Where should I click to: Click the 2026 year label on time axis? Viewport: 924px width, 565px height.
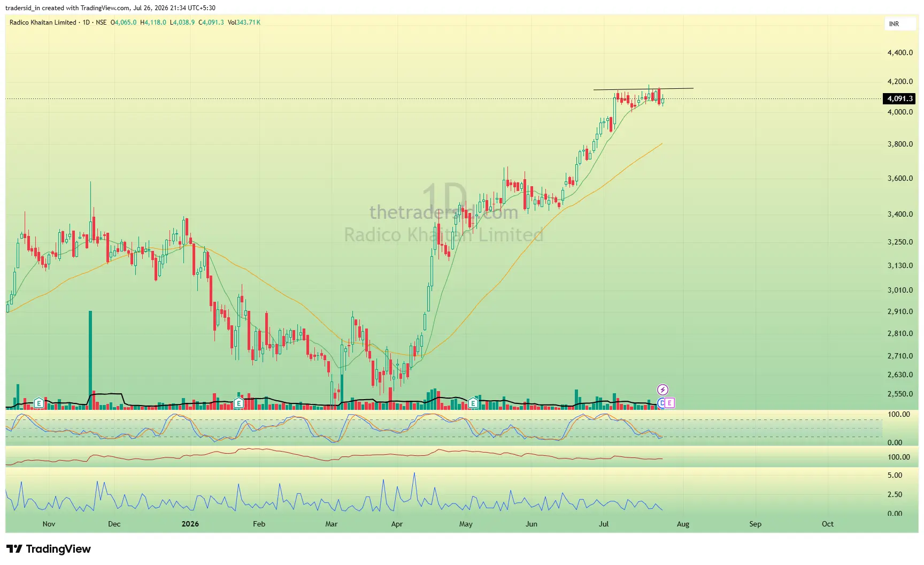[190, 524]
